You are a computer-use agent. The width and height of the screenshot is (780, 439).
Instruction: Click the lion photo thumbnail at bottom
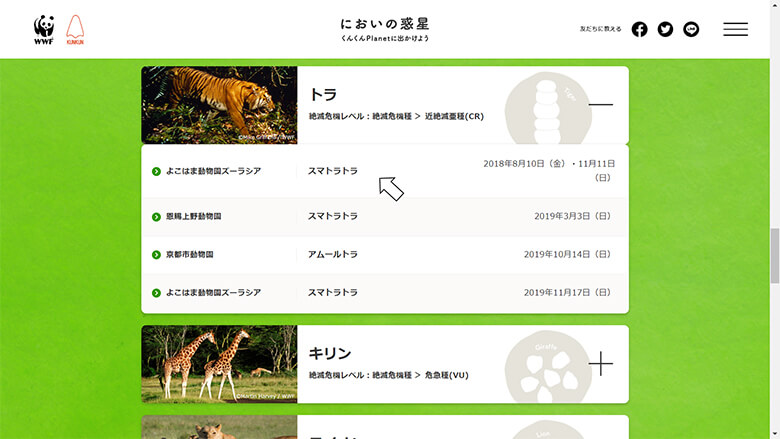[219, 428]
